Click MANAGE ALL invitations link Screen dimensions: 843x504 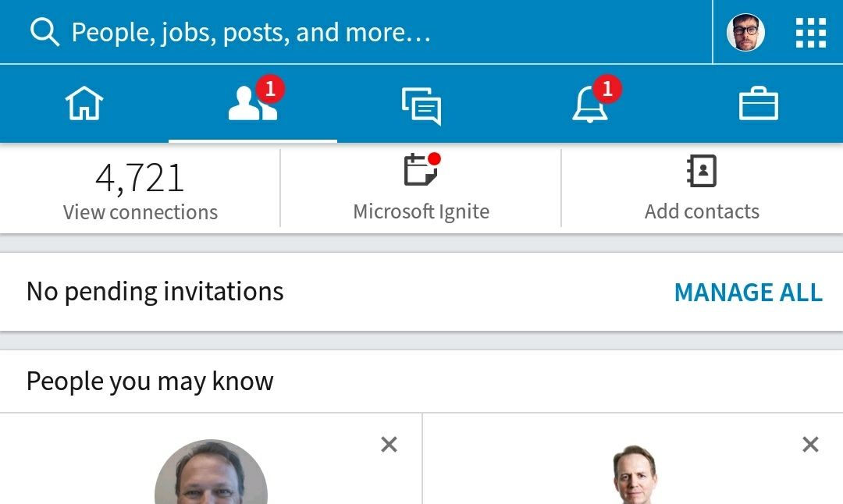pos(749,293)
